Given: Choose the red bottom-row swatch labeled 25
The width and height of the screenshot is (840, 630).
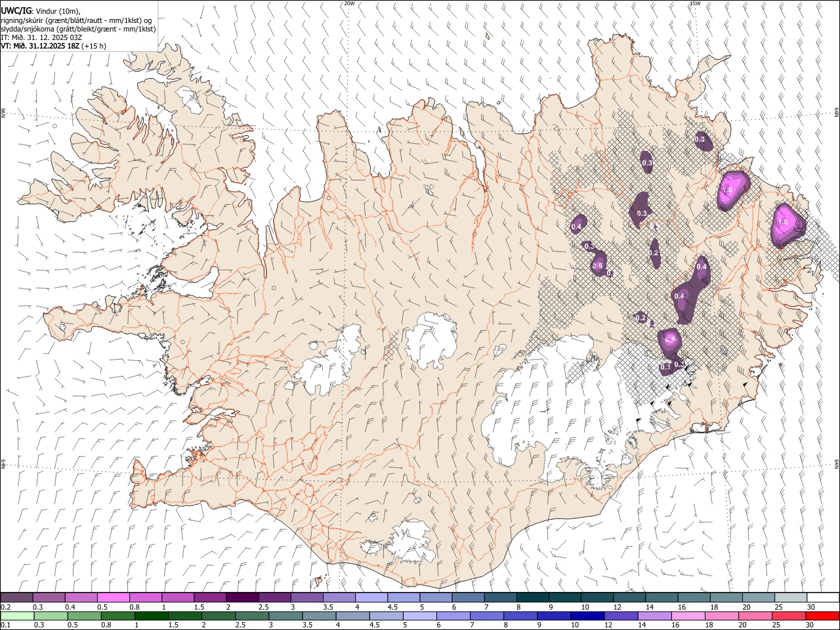Looking at the screenshot, I should pos(789,616).
